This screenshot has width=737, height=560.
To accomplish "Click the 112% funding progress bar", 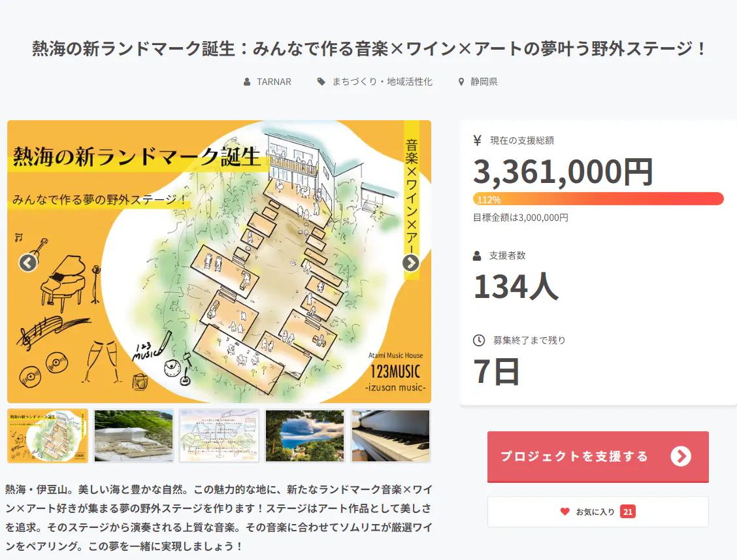I will [598, 199].
